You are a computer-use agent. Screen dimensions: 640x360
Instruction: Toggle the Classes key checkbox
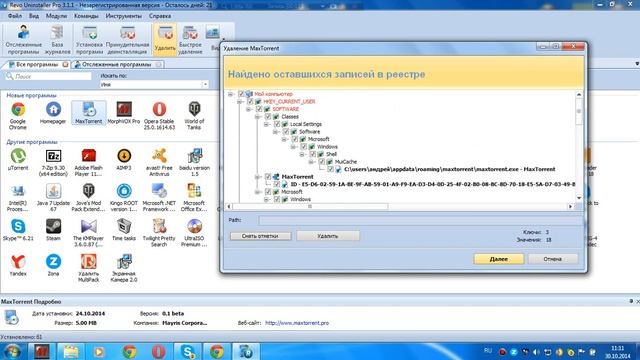point(268,116)
